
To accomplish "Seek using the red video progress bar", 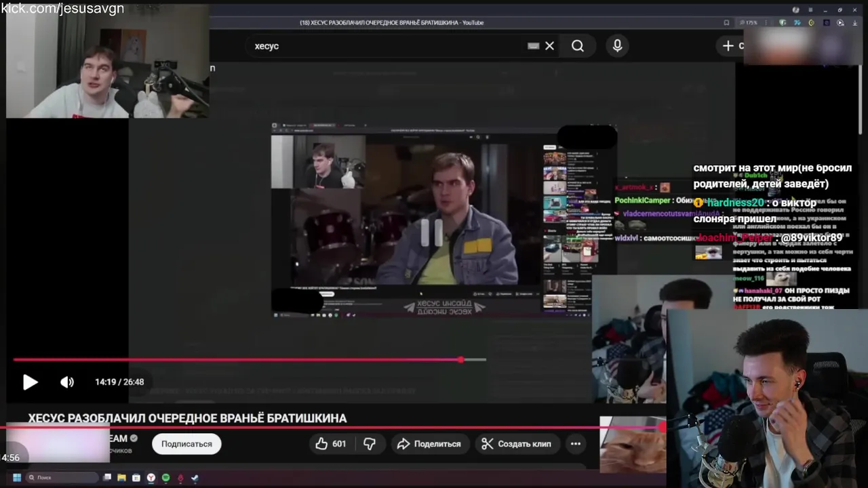I will 250,360.
